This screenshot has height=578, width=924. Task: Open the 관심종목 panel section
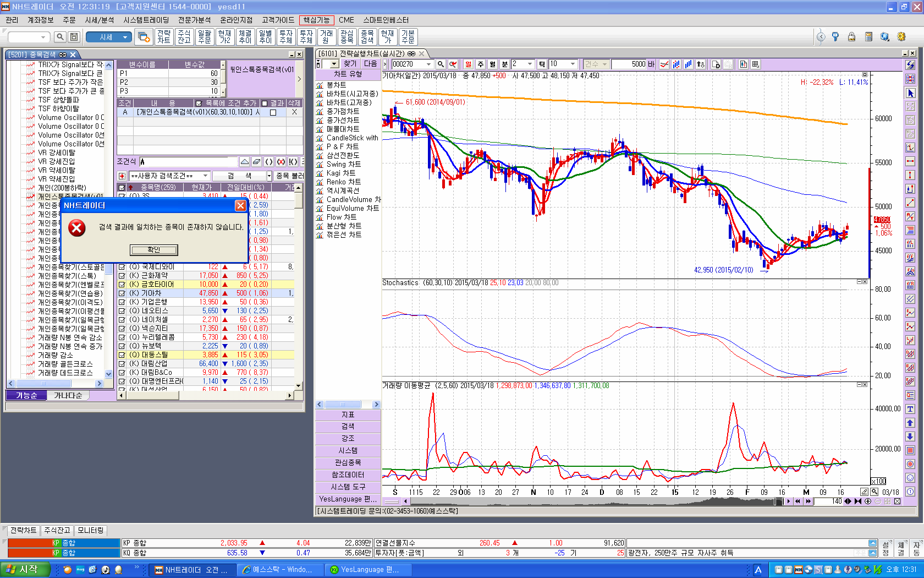point(348,462)
